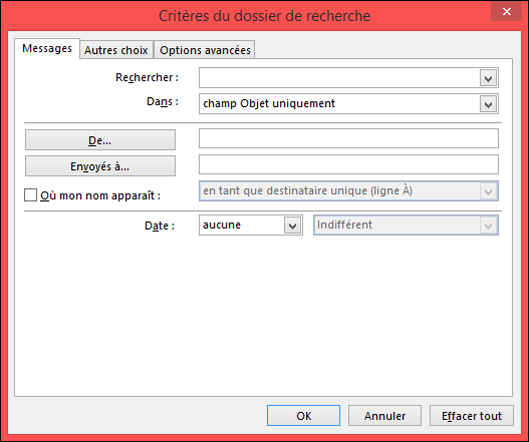Switch to the Messages tab
Viewport: 529px width, 442px height.
tap(47, 49)
